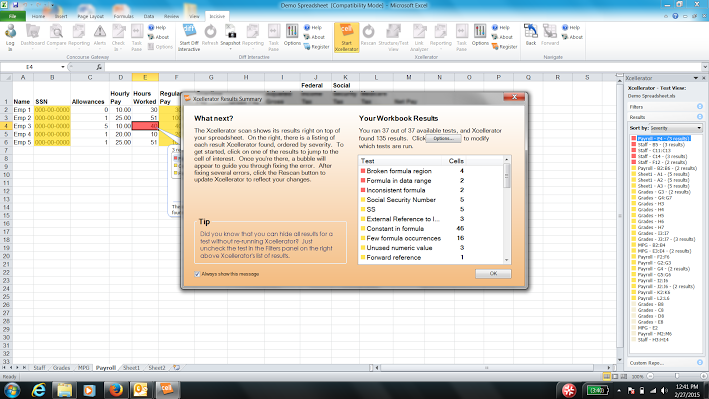Open the Name Box dropdown arrow
This screenshot has width=709, height=399.
[x=62, y=67]
